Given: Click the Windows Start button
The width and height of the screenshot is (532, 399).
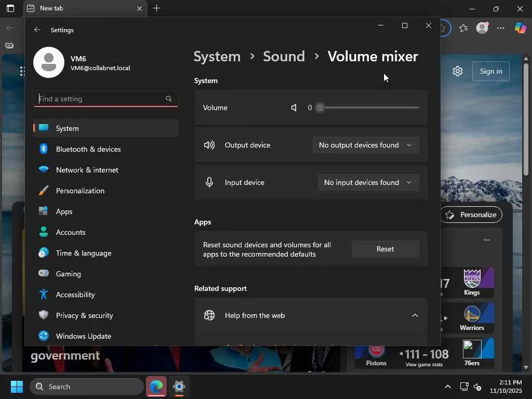Looking at the screenshot, I should (x=17, y=387).
